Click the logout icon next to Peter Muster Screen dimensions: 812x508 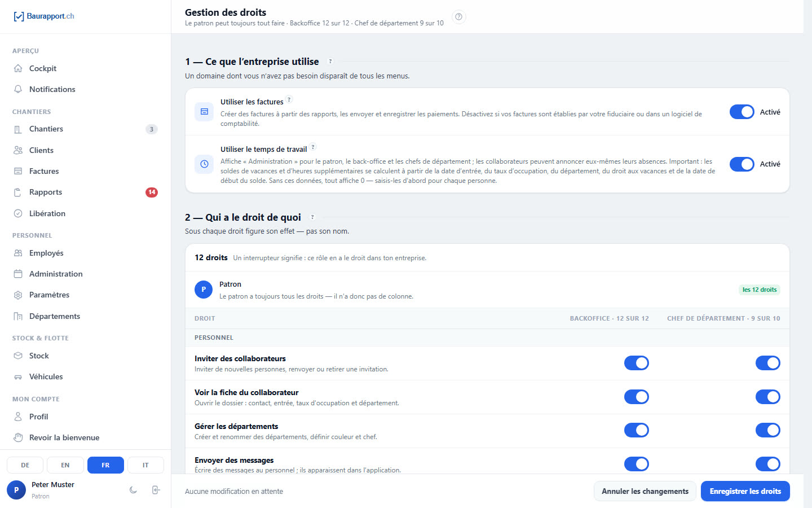156,490
